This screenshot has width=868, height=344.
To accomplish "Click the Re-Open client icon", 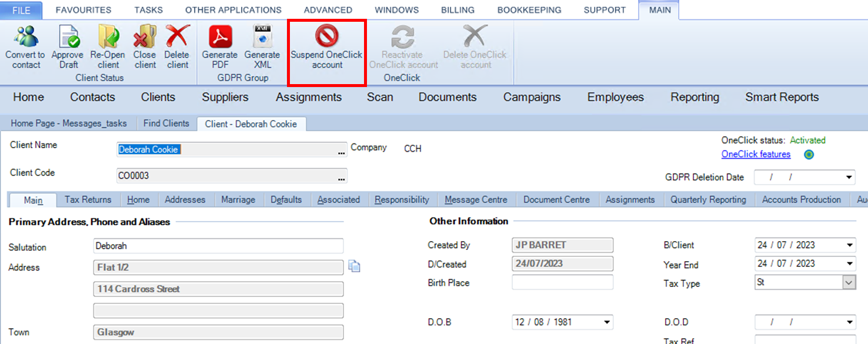I will tap(109, 37).
